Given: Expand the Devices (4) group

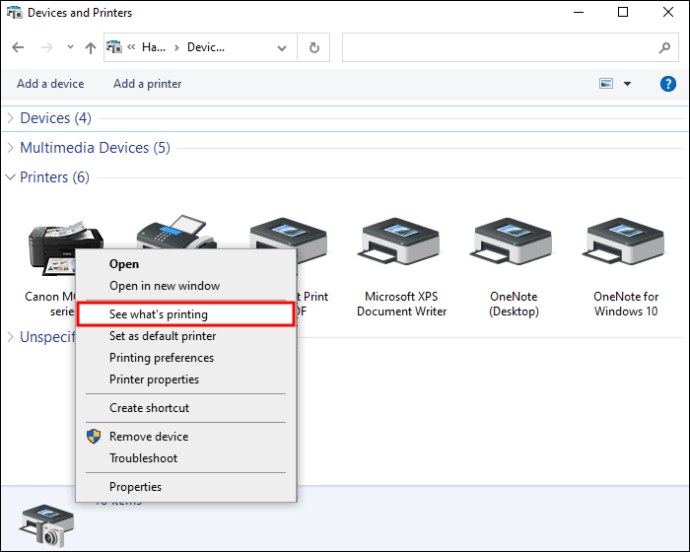Looking at the screenshot, I should click(x=11, y=118).
